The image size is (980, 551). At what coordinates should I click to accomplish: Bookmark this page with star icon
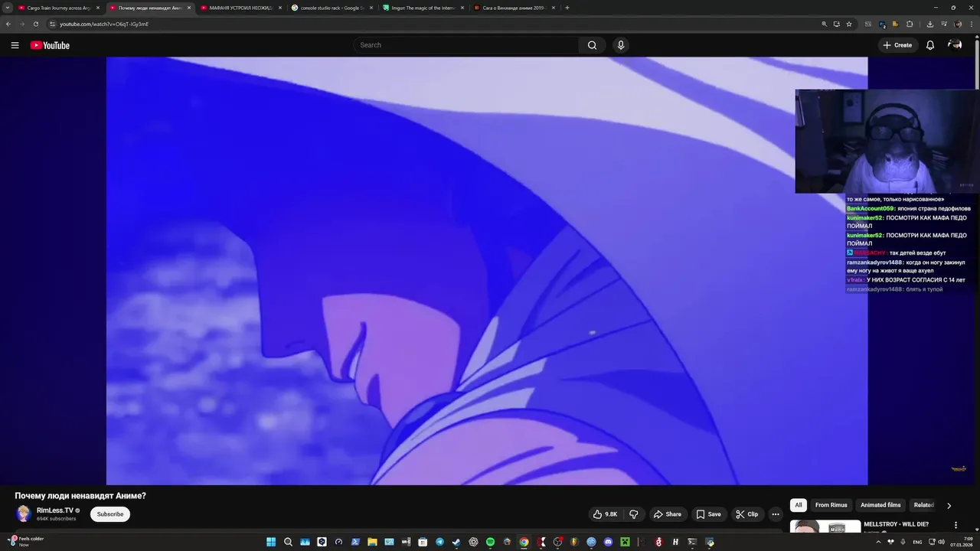849,24
